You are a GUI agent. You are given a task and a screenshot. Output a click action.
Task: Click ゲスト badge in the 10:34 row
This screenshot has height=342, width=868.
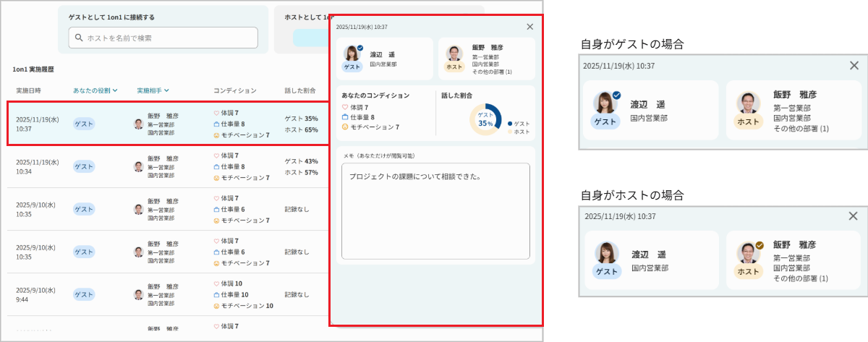click(84, 166)
